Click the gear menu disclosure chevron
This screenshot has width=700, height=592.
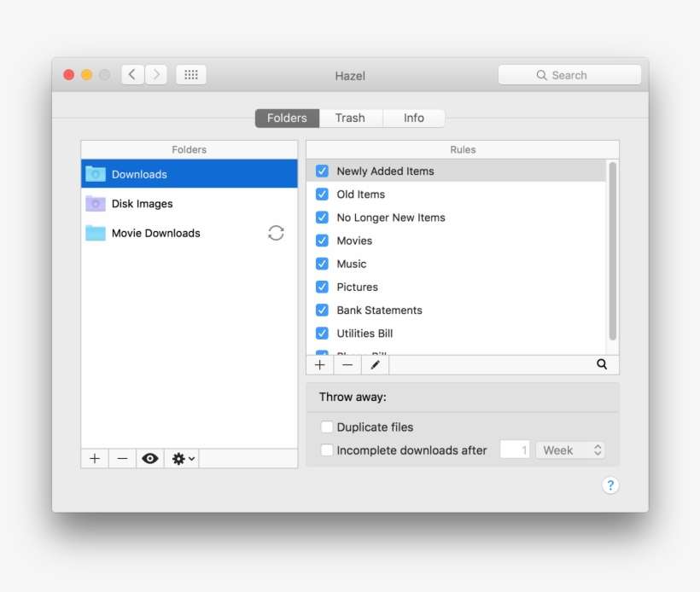tap(190, 458)
